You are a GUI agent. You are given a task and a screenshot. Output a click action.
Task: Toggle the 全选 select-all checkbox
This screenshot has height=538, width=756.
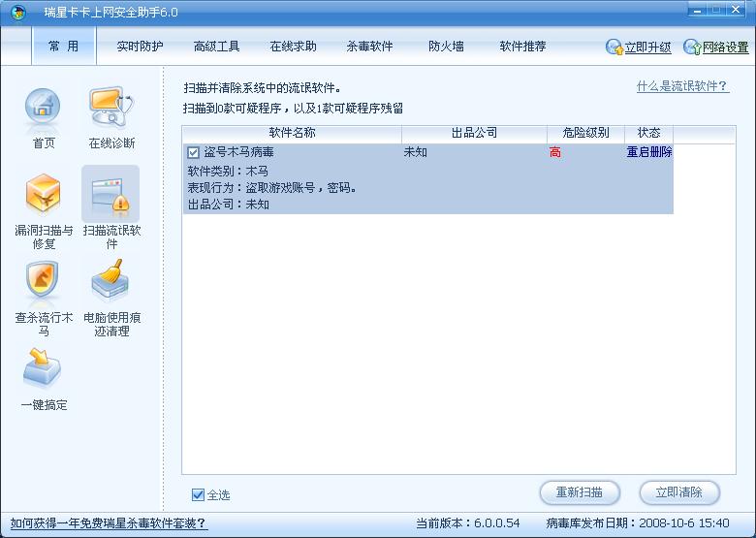tap(198, 494)
